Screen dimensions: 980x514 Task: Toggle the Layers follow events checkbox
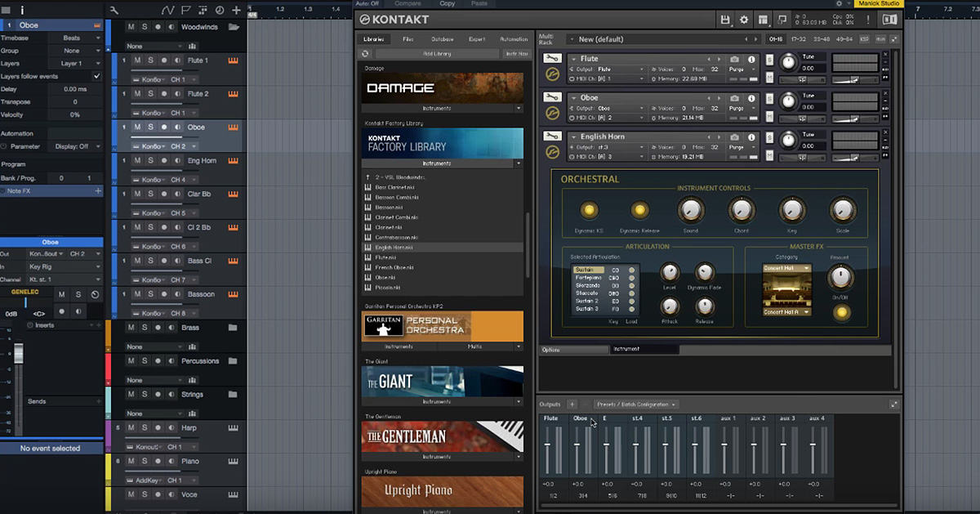point(96,76)
